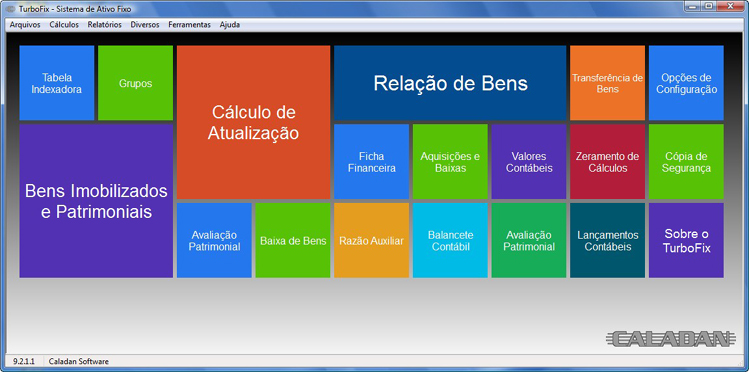Open Balancete Contábil tile
749x372 pixels.
tap(450, 240)
